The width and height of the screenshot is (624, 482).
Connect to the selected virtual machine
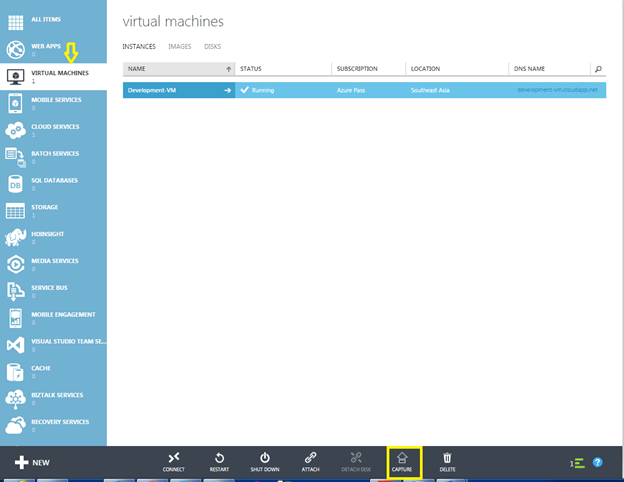[x=174, y=462]
